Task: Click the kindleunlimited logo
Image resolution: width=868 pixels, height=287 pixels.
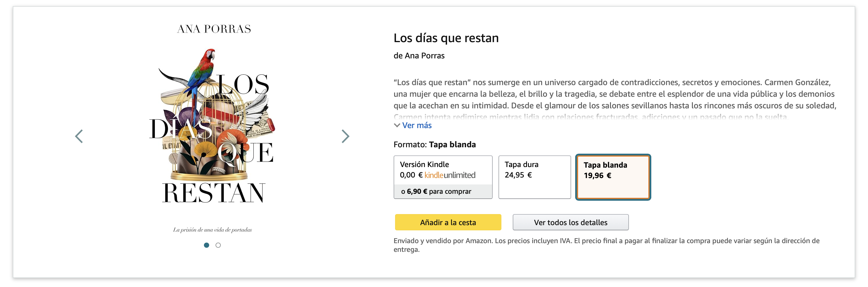Action: click(x=450, y=175)
